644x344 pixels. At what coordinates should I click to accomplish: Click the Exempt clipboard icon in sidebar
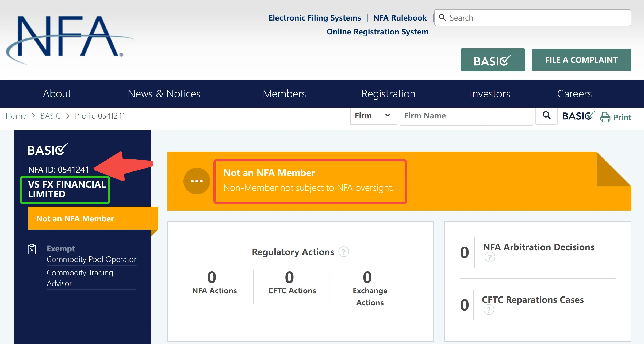[32, 249]
